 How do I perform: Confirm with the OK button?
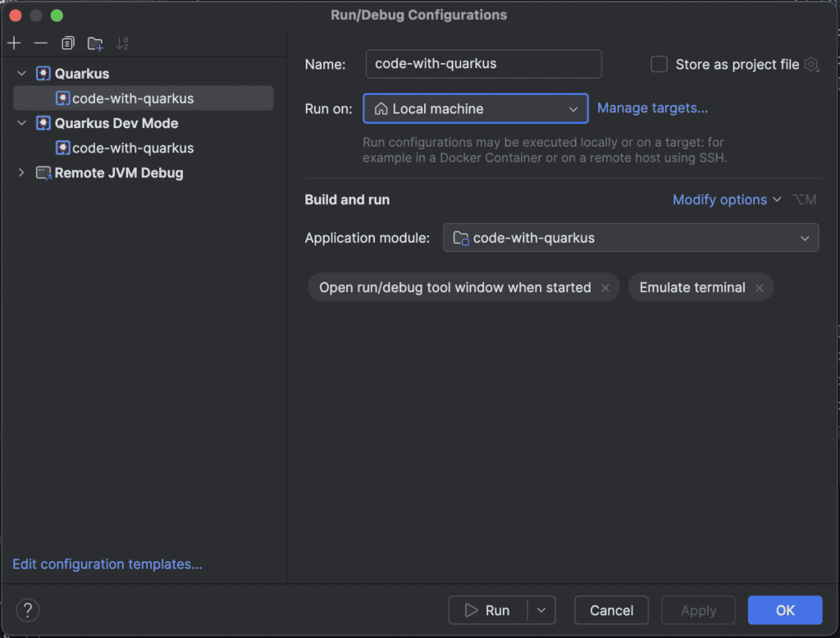[x=785, y=610]
